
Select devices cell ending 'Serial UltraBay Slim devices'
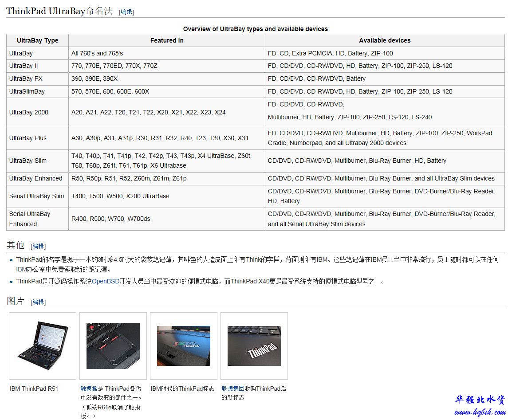click(x=385, y=219)
